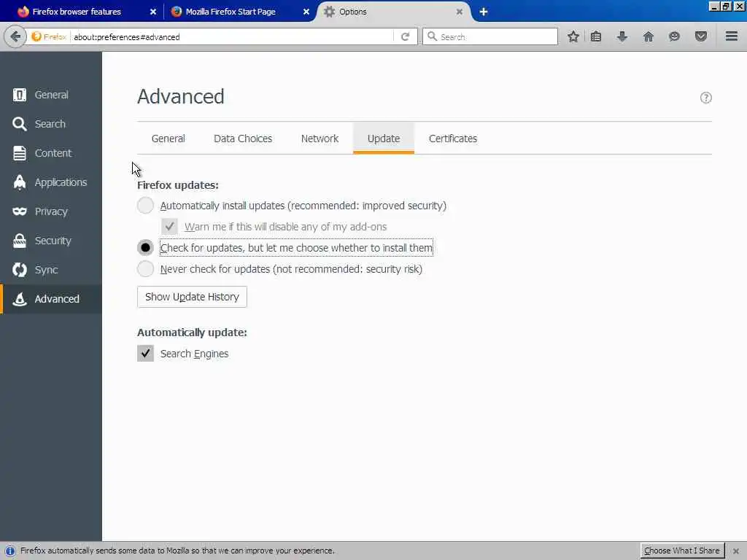
Task: Open Content preferences in sidebar
Action: (x=51, y=153)
